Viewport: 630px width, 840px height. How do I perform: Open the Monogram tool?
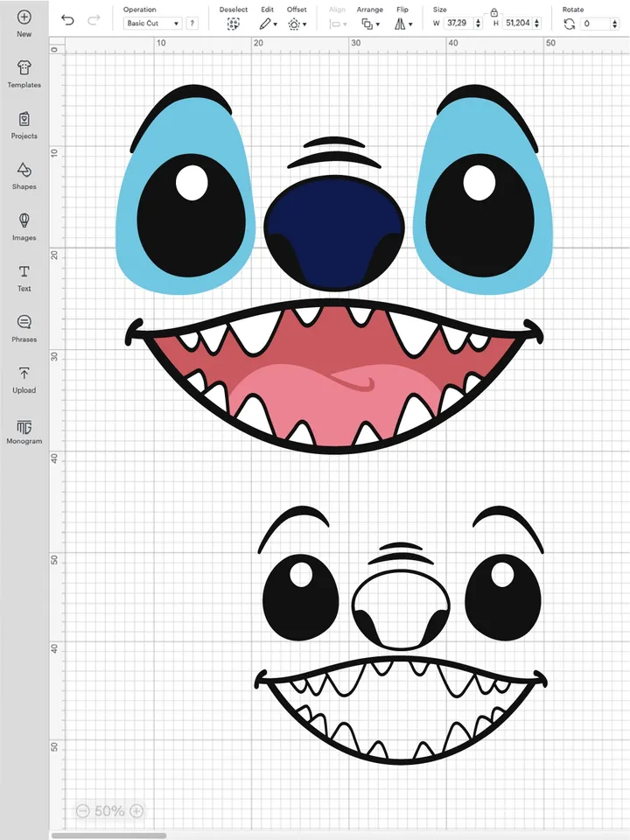pos(24,427)
